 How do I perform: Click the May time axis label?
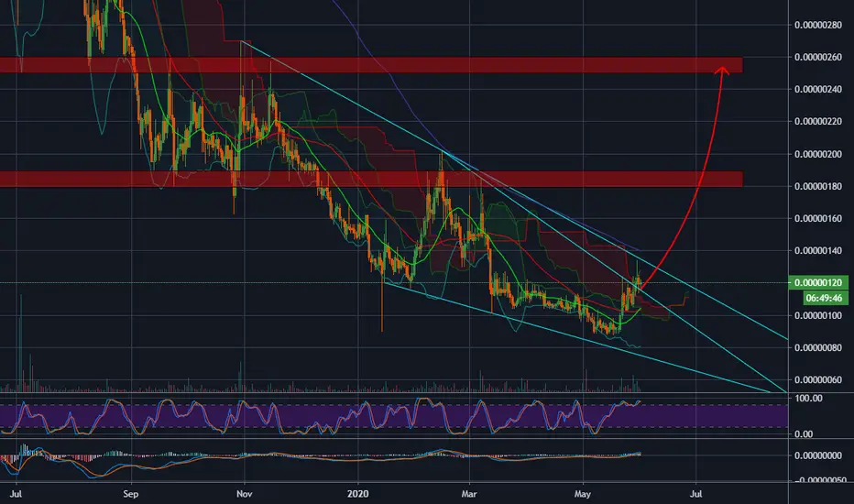[x=583, y=494]
